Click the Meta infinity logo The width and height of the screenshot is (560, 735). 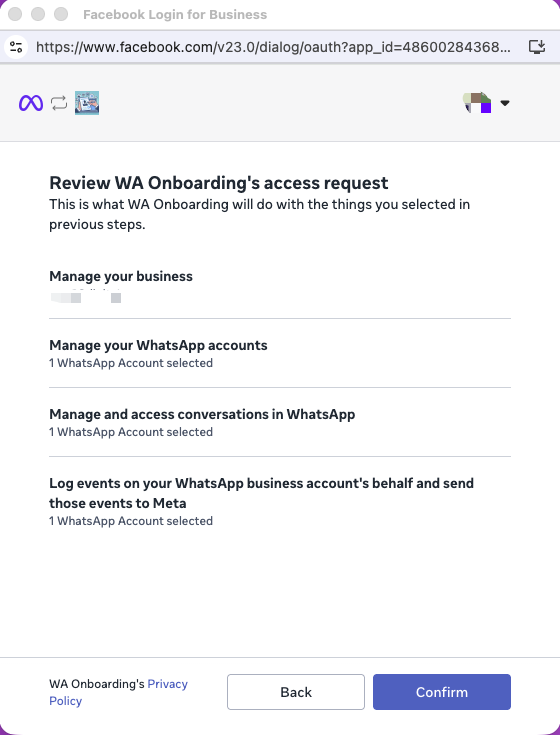click(31, 103)
